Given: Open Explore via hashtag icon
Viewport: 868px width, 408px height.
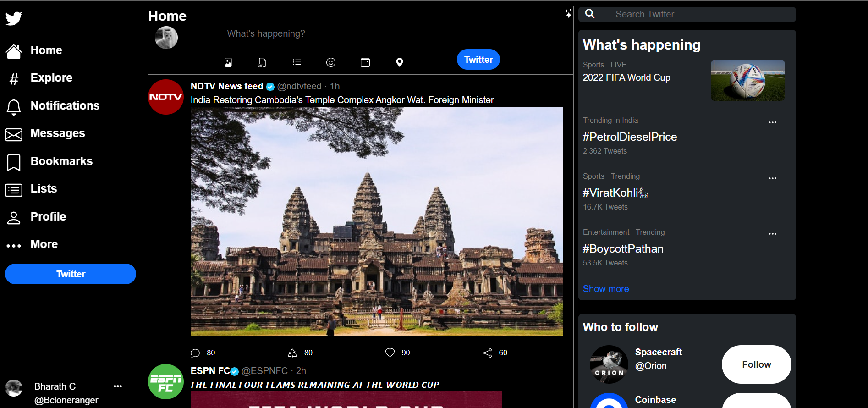Looking at the screenshot, I should pyautogui.click(x=14, y=79).
